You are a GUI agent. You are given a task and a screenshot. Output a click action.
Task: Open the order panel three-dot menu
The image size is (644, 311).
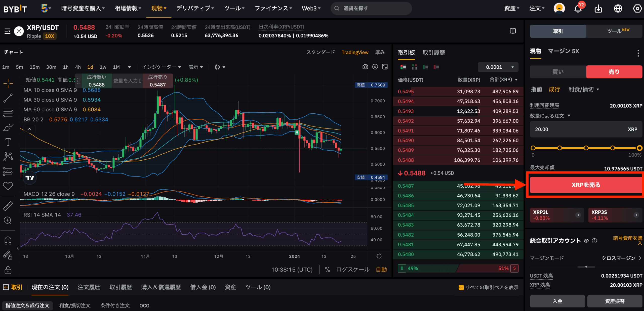[638, 53]
